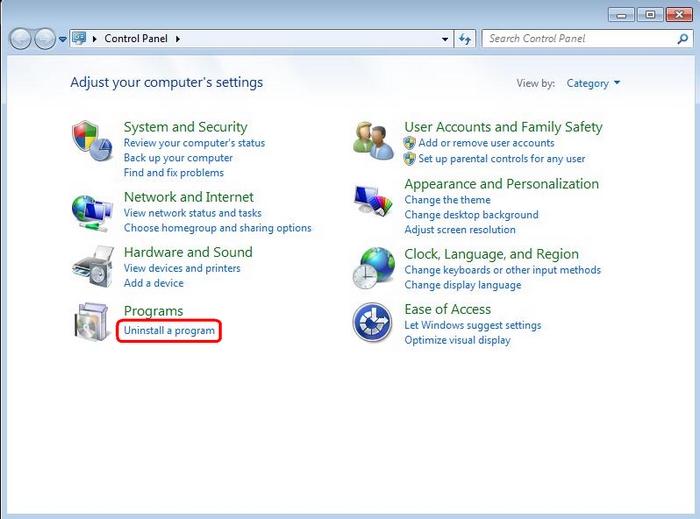Viewport: 700px width, 519px height.
Task: Click the Programs box icon
Action: pyautogui.click(x=92, y=322)
